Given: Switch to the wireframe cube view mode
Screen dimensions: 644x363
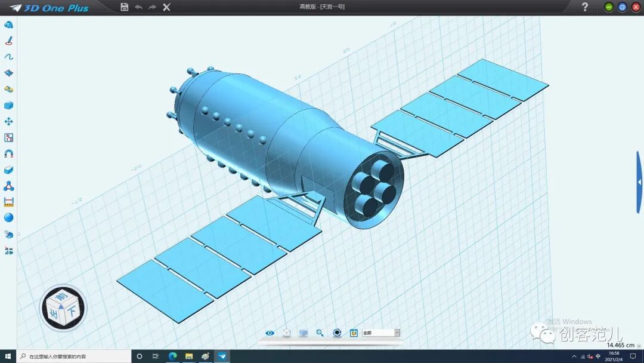Looking at the screenshot, I should [x=287, y=333].
